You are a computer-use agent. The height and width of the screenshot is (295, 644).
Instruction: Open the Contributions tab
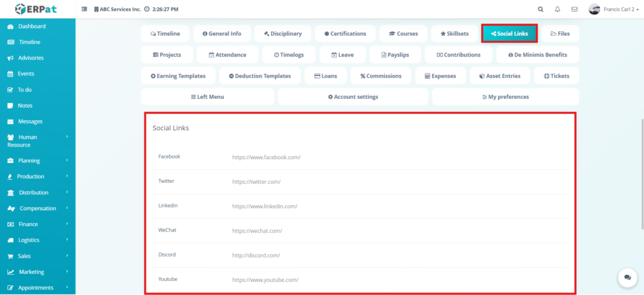(458, 55)
